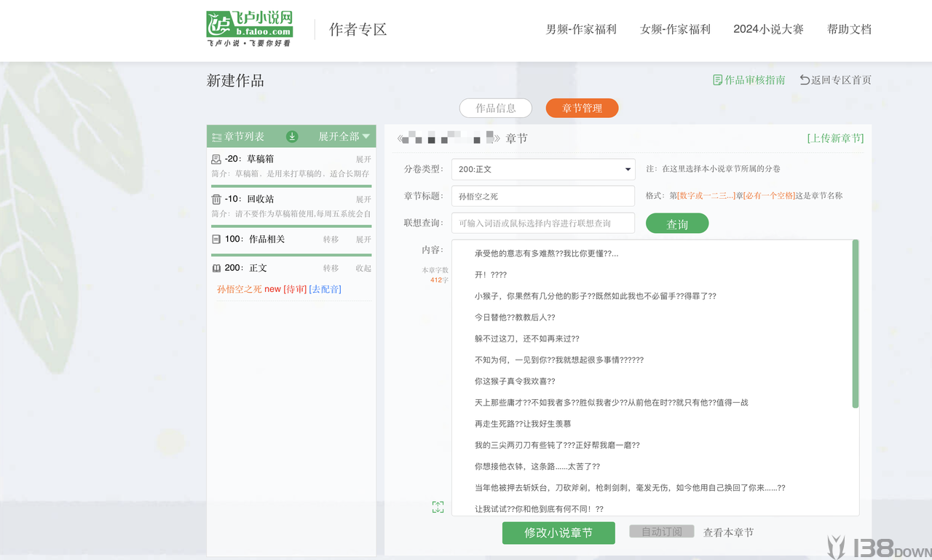This screenshot has width=932, height=560.
Task: Click the 正文 volume book icon
Action: 216,268
